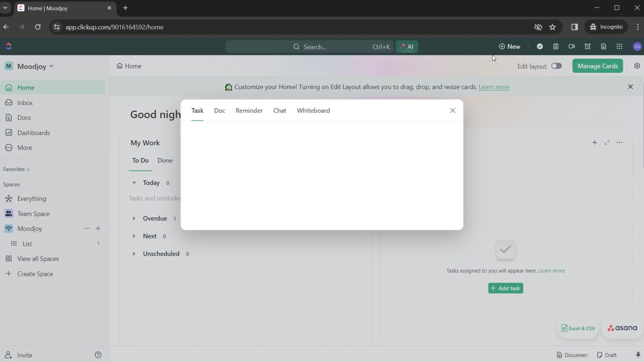Expand the Unscheduled section

134,254
